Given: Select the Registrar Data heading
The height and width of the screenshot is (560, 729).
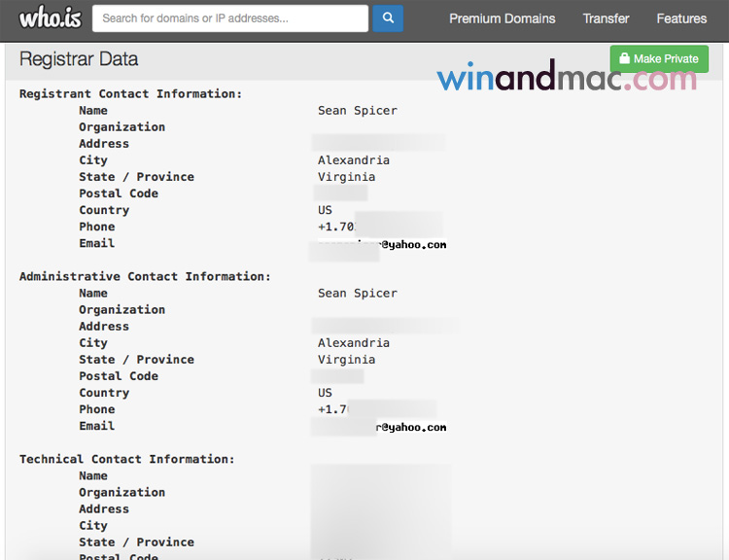Looking at the screenshot, I should click(79, 59).
